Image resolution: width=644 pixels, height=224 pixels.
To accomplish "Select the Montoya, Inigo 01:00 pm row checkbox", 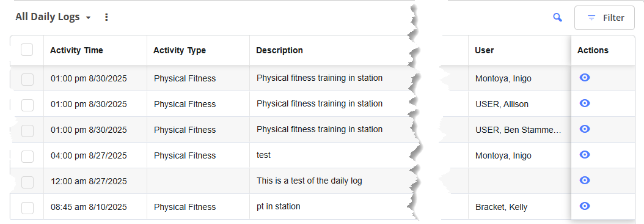I will pyautogui.click(x=27, y=79).
